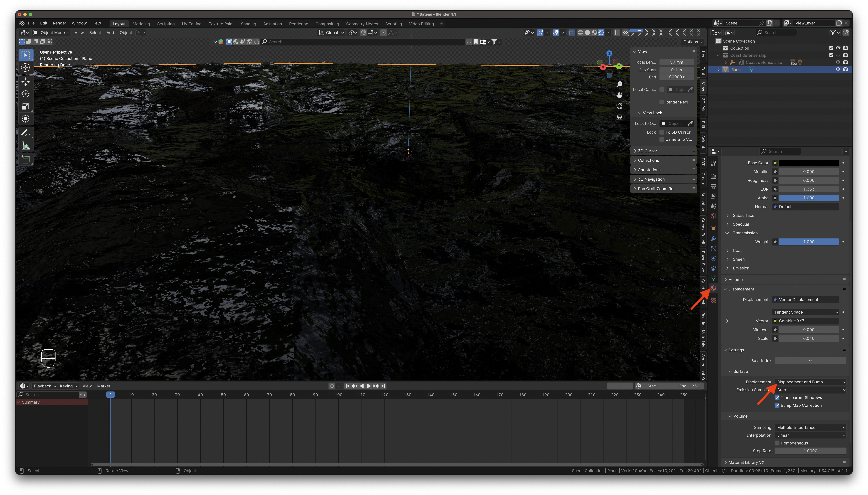Viewport: 868px width, 495px height.
Task: Open the File menu
Action: click(31, 23)
